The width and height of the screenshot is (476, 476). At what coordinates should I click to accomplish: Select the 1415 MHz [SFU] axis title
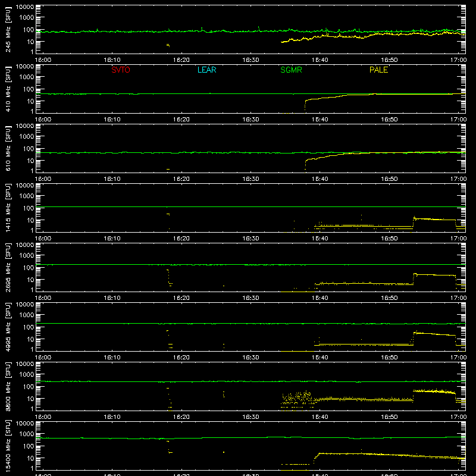click(8, 208)
